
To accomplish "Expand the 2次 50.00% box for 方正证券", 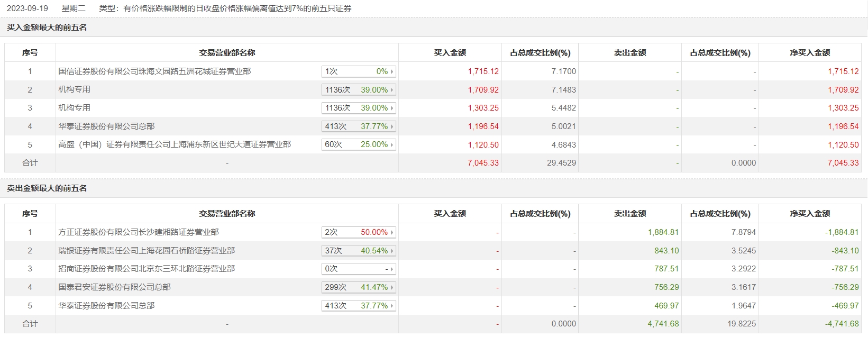I will click(x=359, y=232).
